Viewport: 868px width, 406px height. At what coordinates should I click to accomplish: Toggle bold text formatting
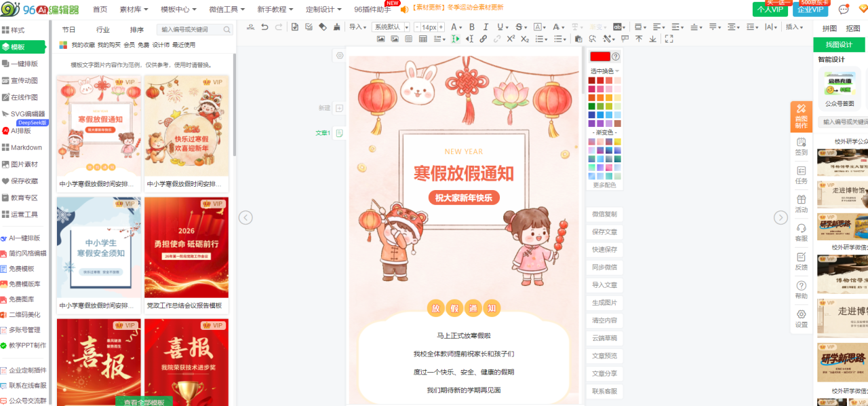471,27
